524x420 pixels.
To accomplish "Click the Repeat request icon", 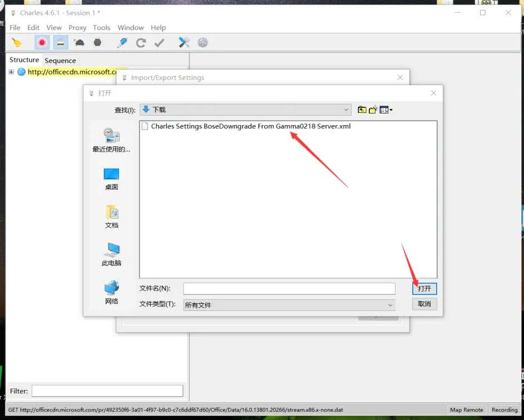I will pos(141,43).
